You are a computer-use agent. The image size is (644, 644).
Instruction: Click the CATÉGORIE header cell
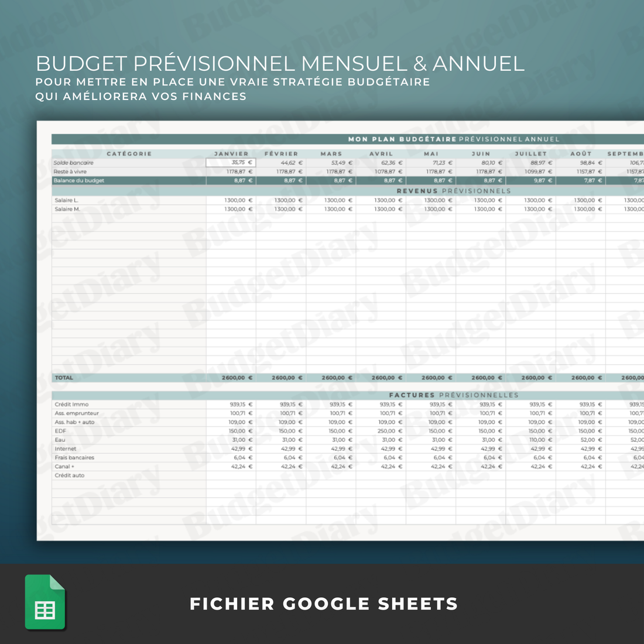click(x=130, y=153)
